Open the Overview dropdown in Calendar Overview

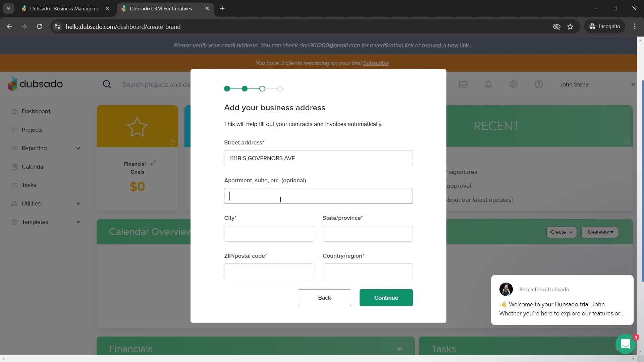point(600,232)
